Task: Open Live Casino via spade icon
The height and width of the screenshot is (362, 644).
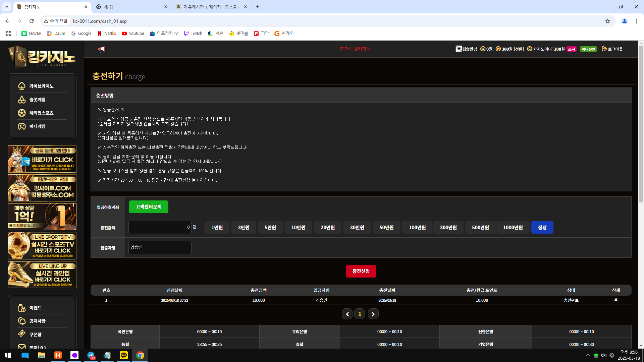Action: pyautogui.click(x=22, y=86)
